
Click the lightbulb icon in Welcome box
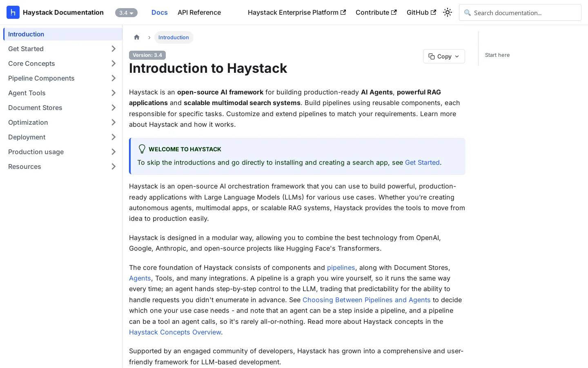(x=142, y=149)
